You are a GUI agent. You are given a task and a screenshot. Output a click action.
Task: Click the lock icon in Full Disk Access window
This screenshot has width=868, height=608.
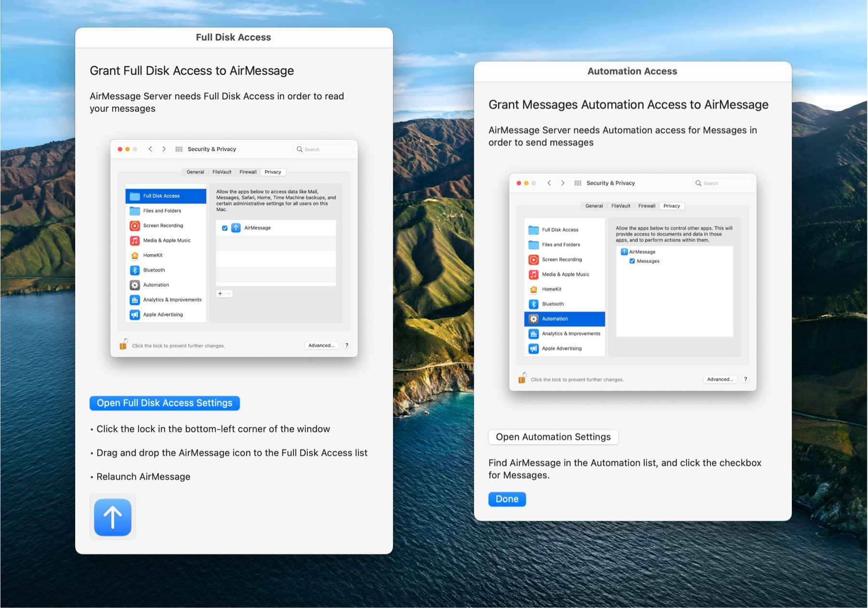pyautogui.click(x=123, y=344)
